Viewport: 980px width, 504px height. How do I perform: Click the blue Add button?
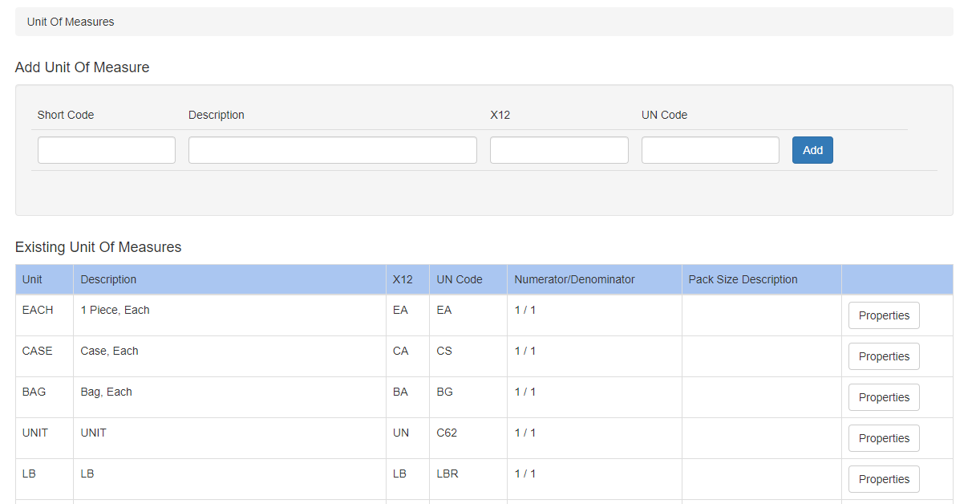click(x=812, y=150)
